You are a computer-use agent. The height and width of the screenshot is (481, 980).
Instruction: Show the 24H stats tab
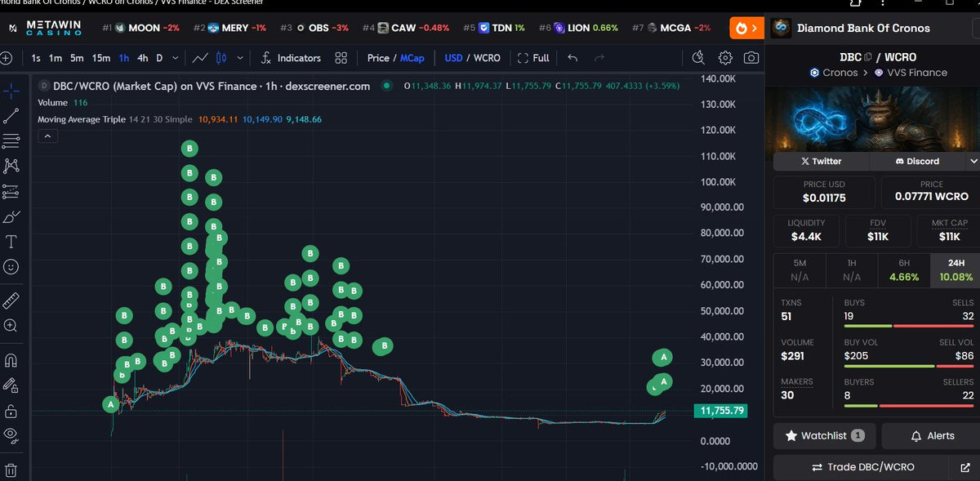pos(955,270)
